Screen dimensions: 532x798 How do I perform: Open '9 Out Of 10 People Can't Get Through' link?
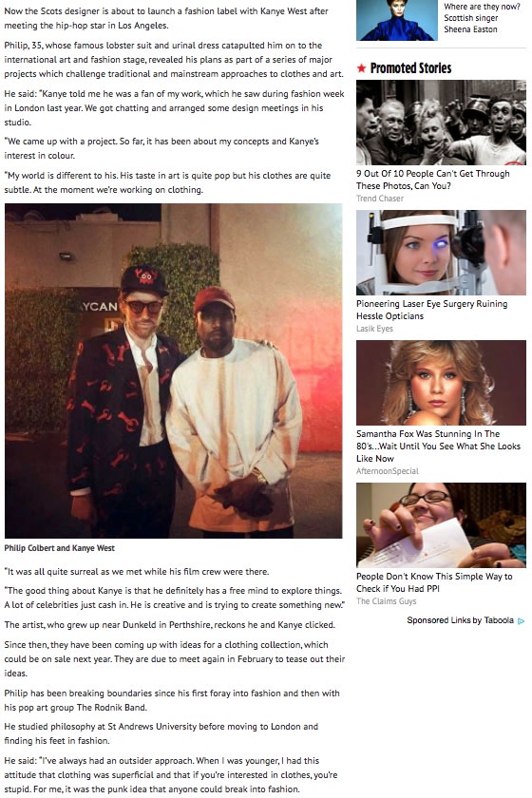tap(433, 180)
